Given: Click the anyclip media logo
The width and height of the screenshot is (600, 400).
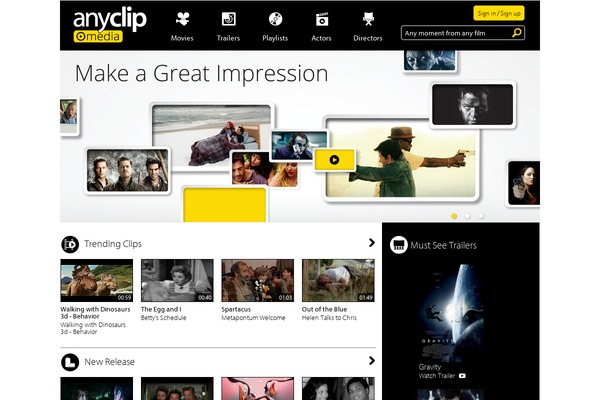Looking at the screenshot, I should (x=109, y=24).
